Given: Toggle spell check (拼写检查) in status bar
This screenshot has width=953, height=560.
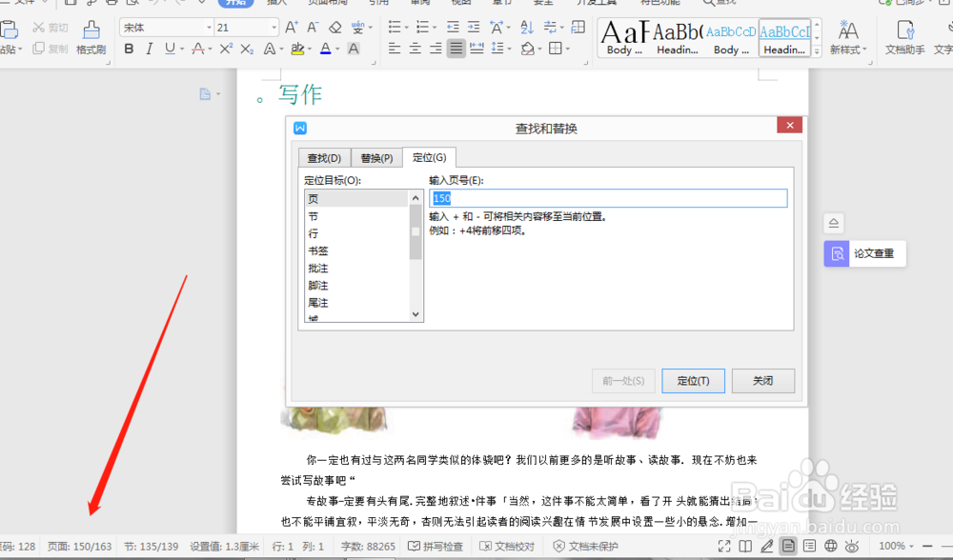Looking at the screenshot, I should click(436, 546).
